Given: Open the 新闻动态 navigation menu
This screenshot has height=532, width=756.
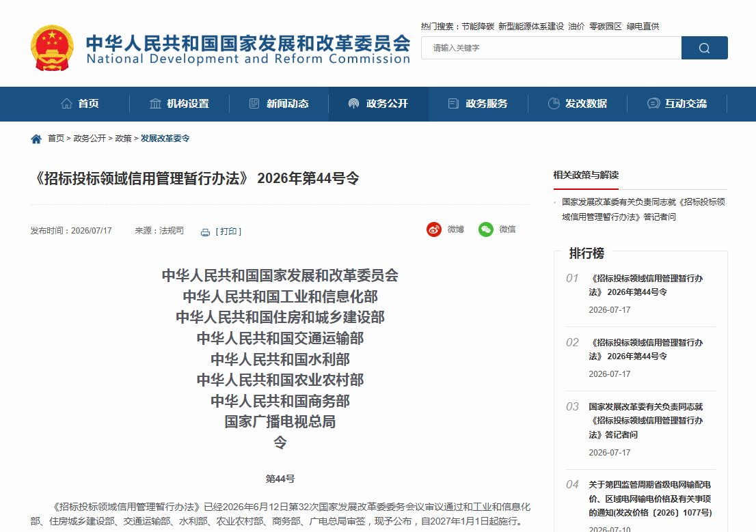Looking at the screenshot, I should click(287, 104).
